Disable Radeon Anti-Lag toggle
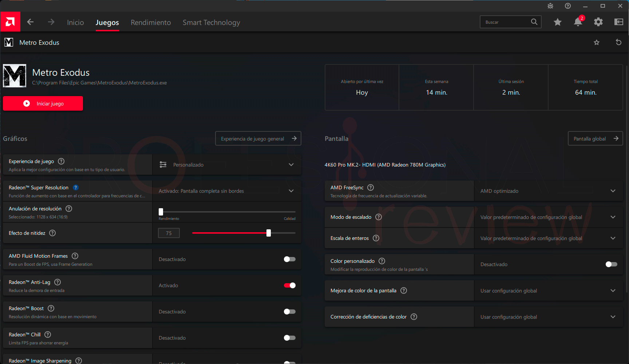629x364 pixels. pos(290,285)
